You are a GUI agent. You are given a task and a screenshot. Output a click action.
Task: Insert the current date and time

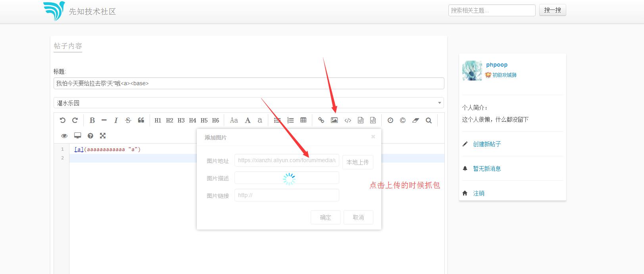(x=390, y=120)
